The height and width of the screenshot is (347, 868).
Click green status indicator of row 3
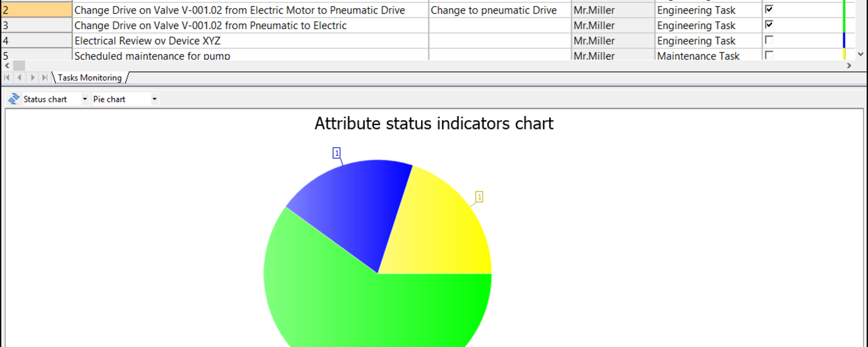pyautogui.click(x=844, y=25)
